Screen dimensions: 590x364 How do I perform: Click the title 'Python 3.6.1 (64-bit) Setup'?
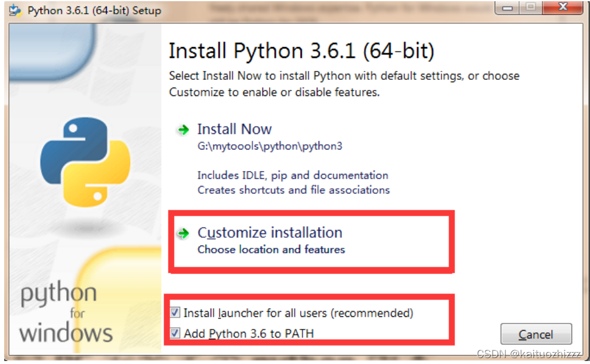click(x=94, y=11)
